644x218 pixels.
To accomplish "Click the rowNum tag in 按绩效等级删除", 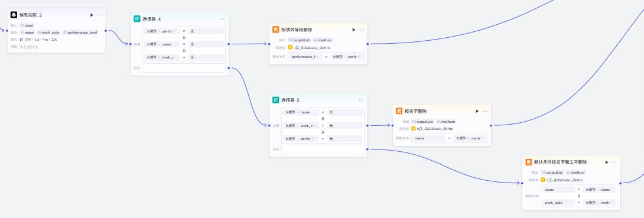I will (323, 40).
